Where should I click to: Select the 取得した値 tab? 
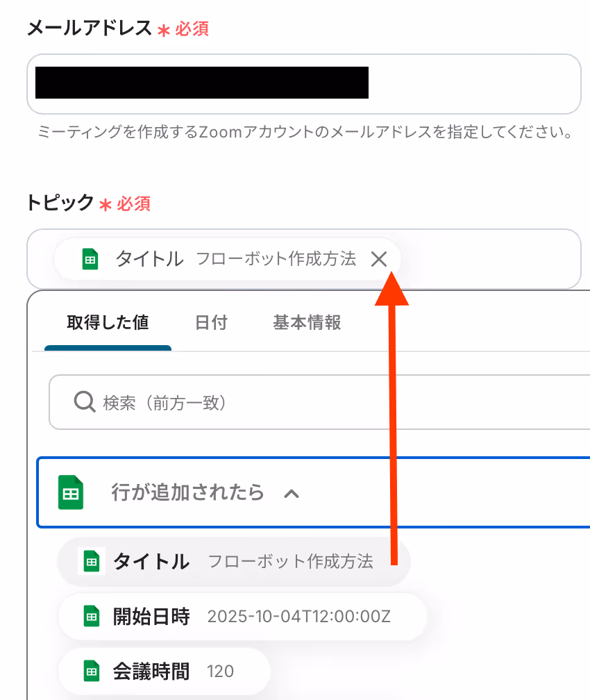(108, 322)
